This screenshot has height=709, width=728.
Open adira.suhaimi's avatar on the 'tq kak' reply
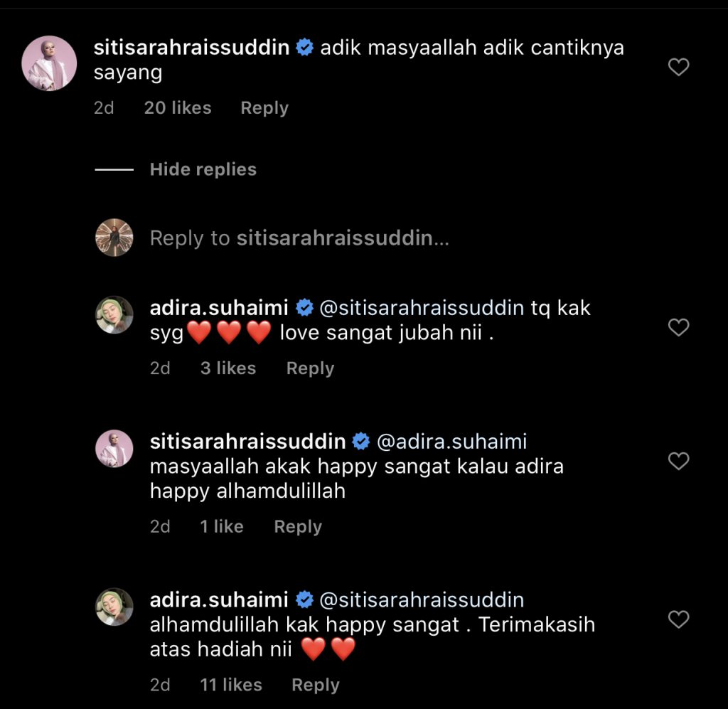pos(114,315)
